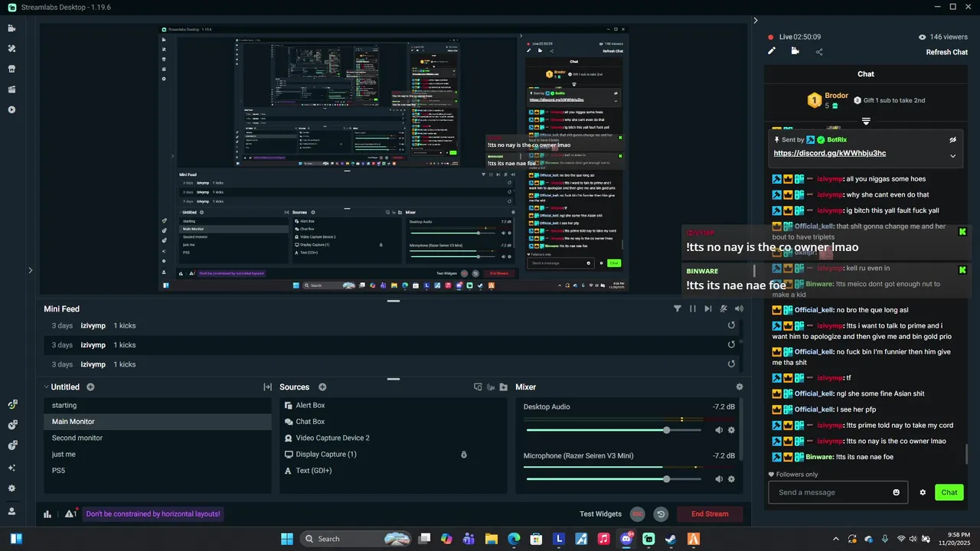Screen dimensions: 980x551
Task: Open Settings gear in left sidebar
Action: point(11,488)
